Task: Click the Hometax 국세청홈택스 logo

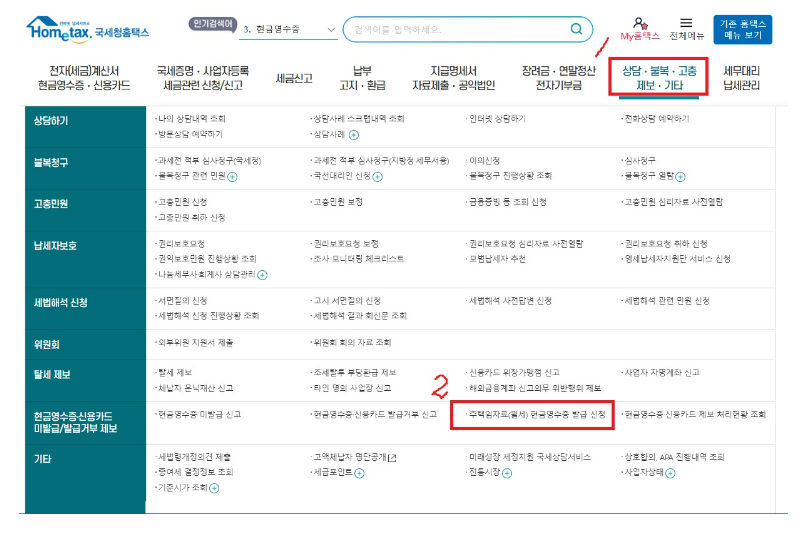Action: click(x=88, y=29)
